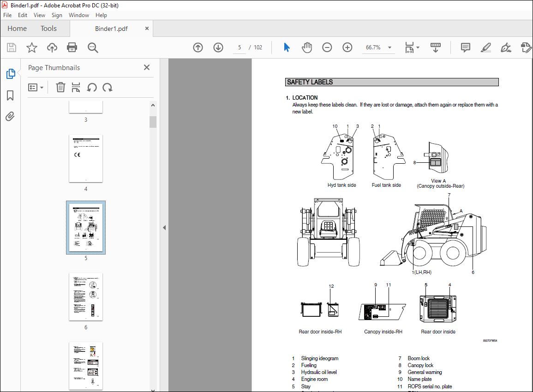Select page 4 thumbnail
The width and height of the screenshot is (533, 392).
pyautogui.click(x=86, y=158)
